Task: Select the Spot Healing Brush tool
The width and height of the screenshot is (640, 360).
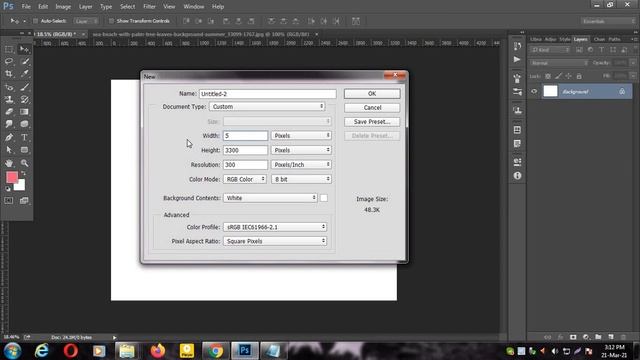Action: pos(9,87)
